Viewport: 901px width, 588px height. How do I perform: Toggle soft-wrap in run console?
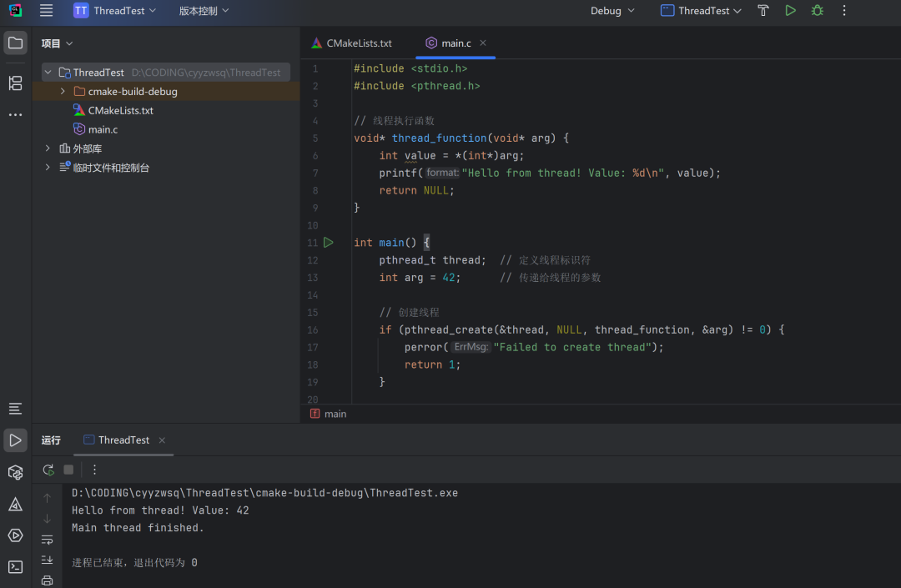(x=48, y=540)
